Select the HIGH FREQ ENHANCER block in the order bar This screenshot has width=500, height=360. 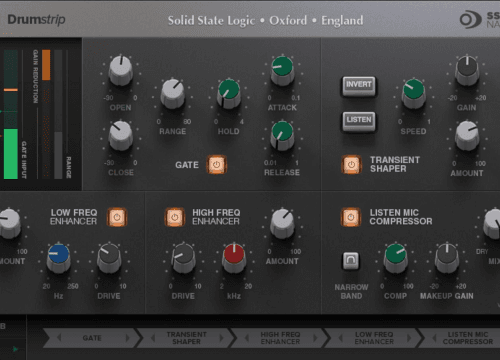point(280,338)
